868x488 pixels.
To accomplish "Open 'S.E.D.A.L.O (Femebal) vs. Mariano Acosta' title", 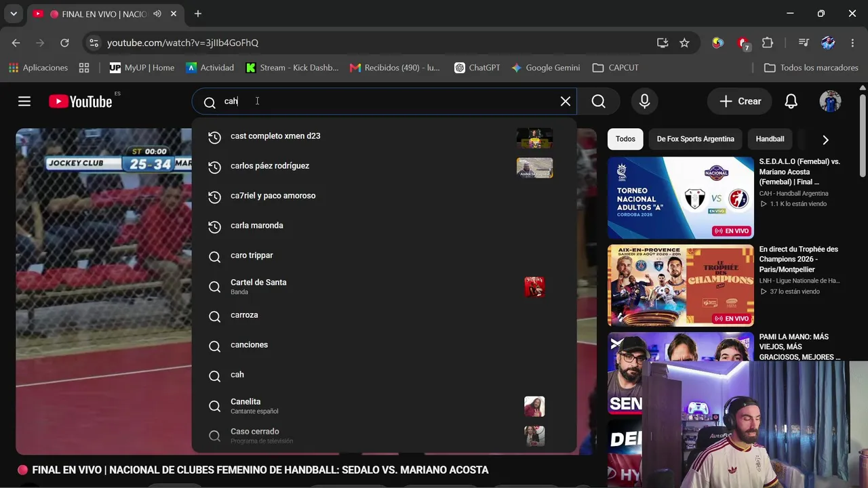I will (800, 172).
